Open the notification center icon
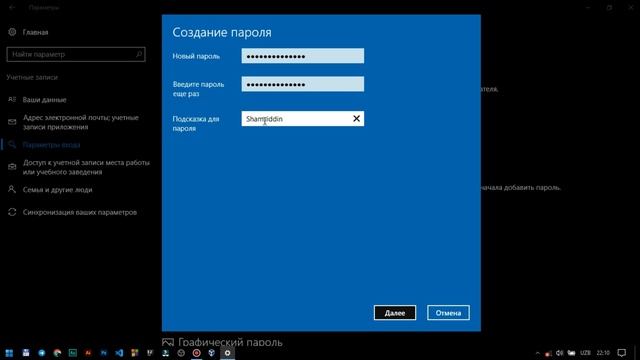 click(621, 353)
